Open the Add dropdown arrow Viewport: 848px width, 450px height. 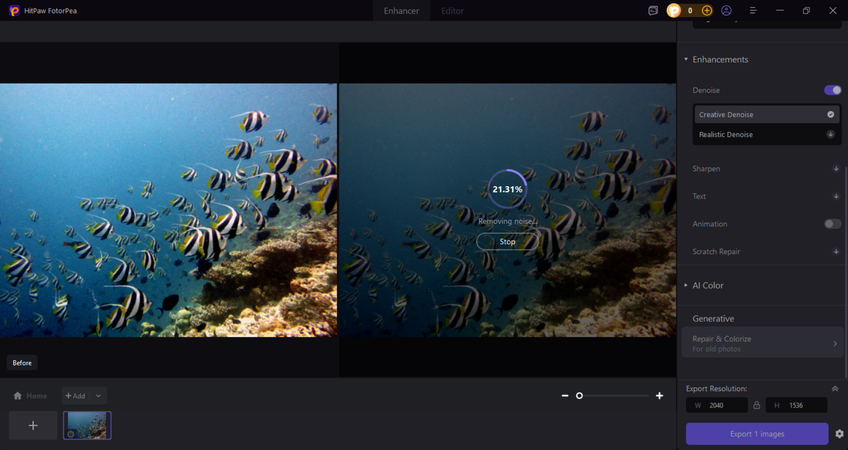click(x=98, y=396)
